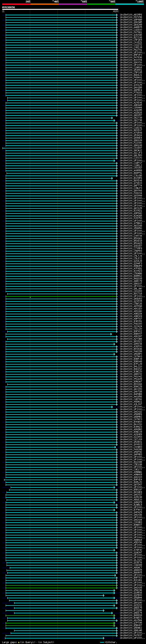Click the UniRef100_O22453 label
The height and width of the screenshot is (644, 146).
pyautogui.click(x=131, y=437)
